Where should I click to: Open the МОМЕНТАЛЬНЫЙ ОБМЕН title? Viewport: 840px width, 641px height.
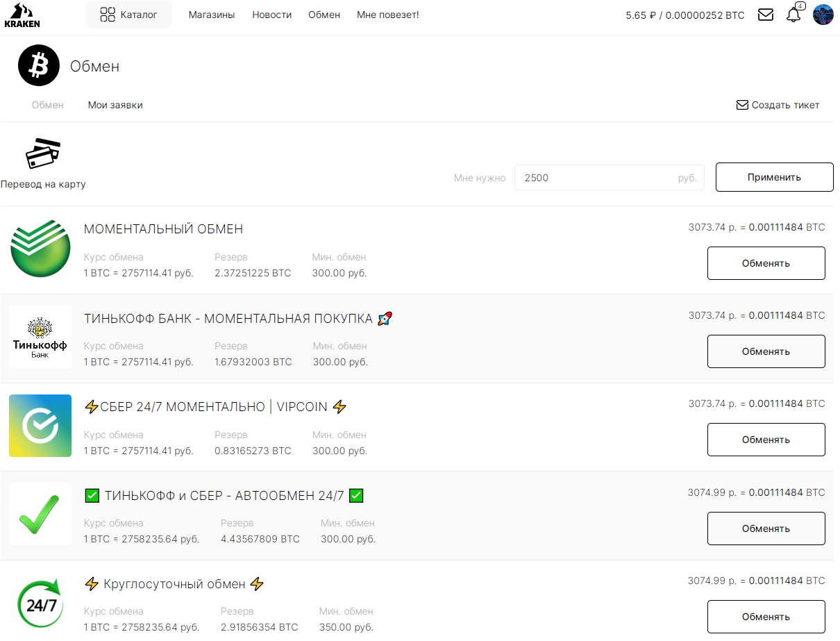tap(164, 229)
